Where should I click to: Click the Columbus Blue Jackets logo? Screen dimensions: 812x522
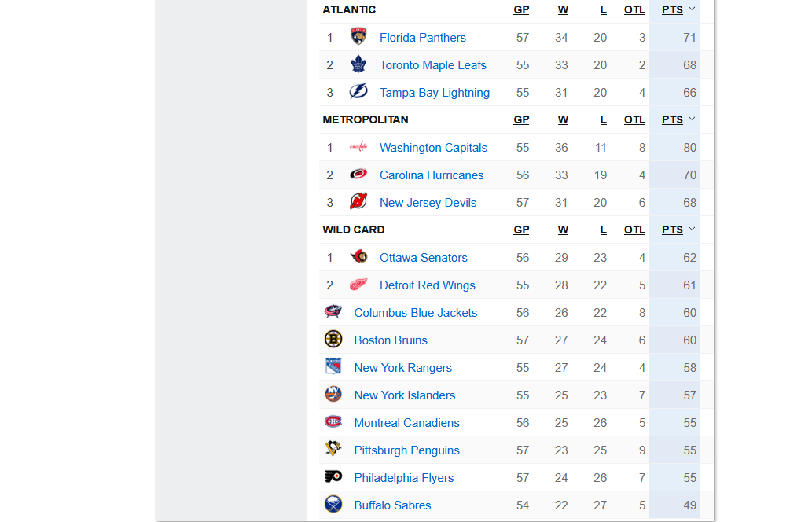click(333, 312)
